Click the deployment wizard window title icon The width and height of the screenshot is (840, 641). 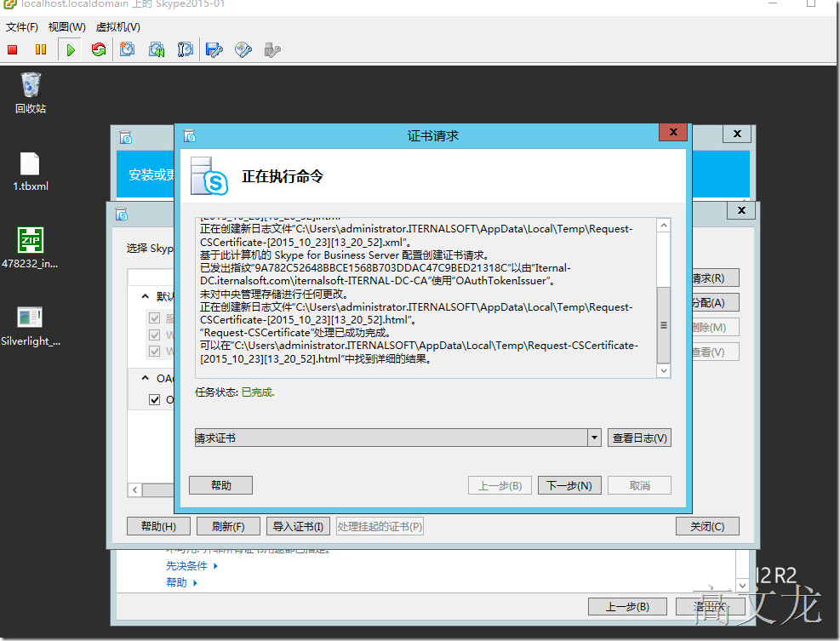126,137
